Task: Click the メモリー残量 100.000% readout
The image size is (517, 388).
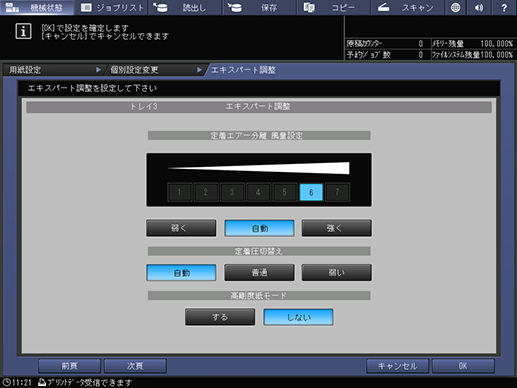Action: click(x=473, y=44)
